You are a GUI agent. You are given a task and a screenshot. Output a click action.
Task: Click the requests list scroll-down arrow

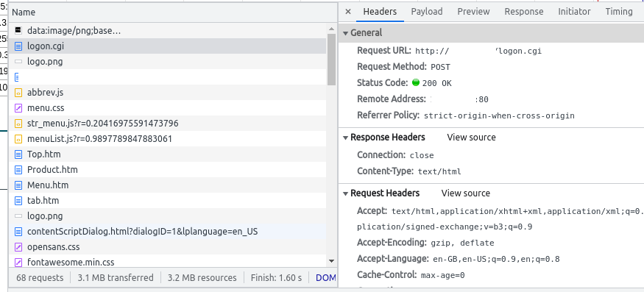[331, 261]
